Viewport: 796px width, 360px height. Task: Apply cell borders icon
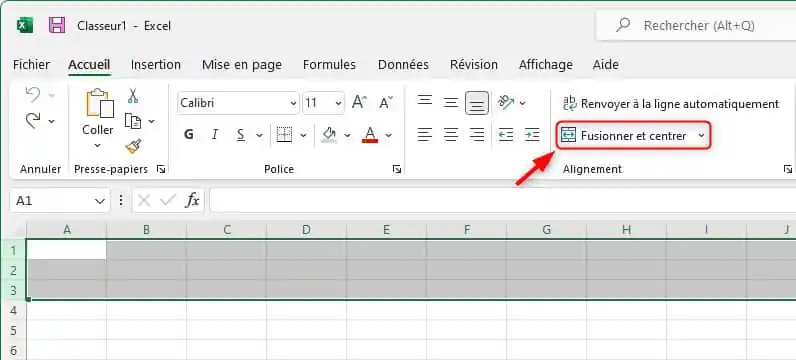point(284,135)
